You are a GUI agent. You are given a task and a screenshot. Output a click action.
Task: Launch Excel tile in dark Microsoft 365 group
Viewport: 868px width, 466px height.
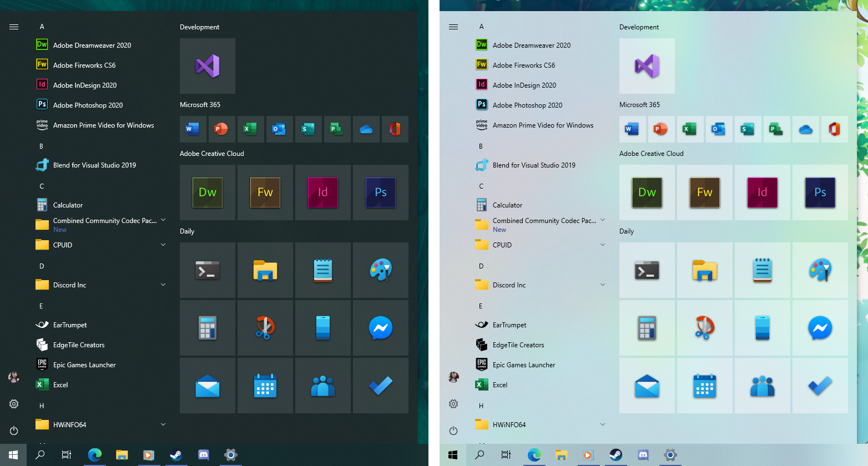[251, 129]
